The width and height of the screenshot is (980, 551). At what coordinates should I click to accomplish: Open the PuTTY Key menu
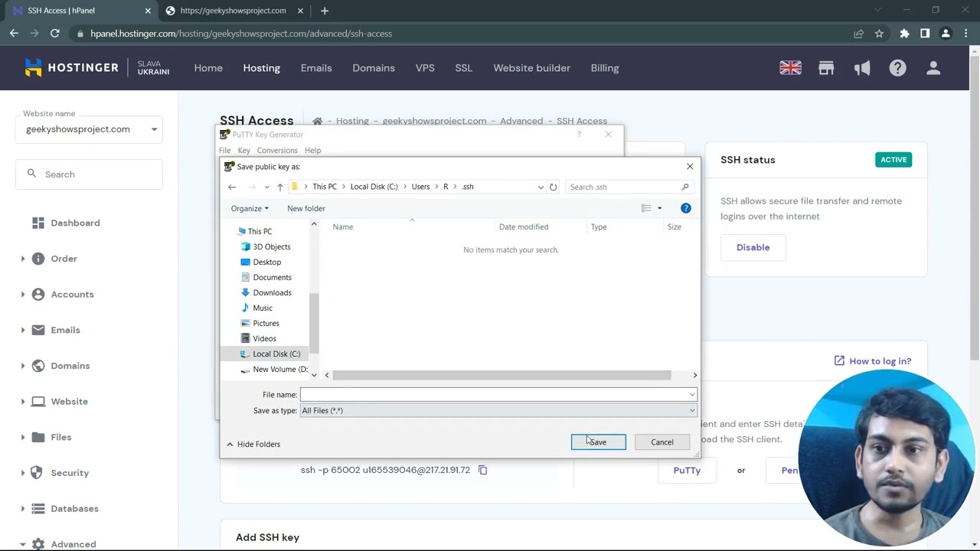pos(243,150)
